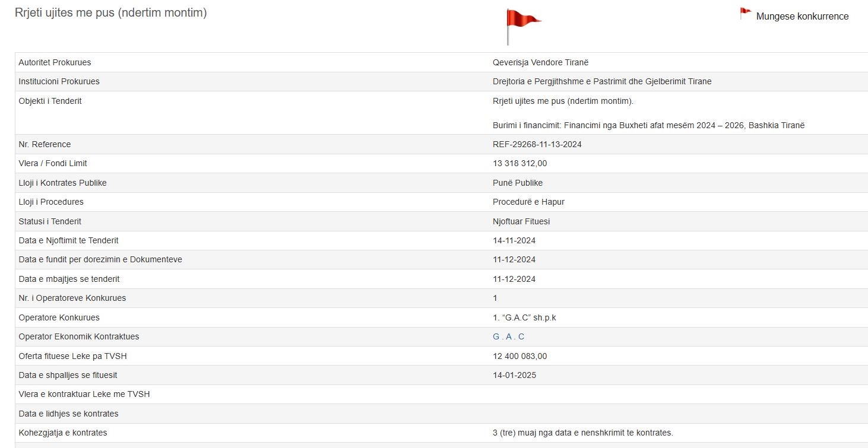Click the winning bid value 12 400 083,00
868x448 pixels.
pos(519,356)
